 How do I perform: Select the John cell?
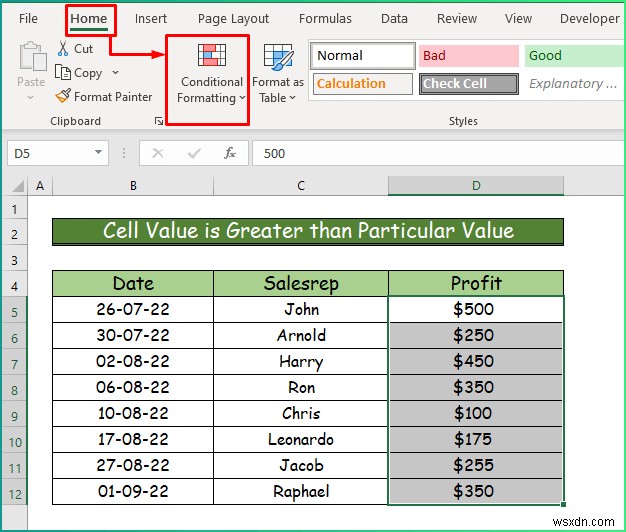pos(301,309)
